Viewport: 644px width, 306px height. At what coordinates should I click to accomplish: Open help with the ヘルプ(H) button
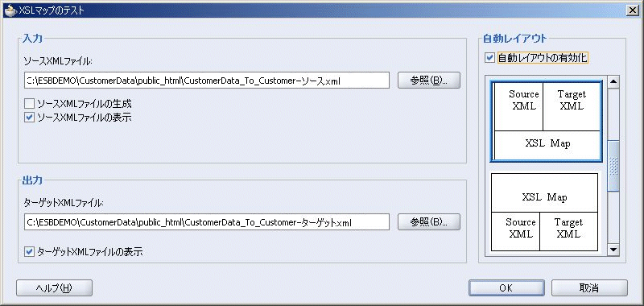pyautogui.click(x=54, y=288)
